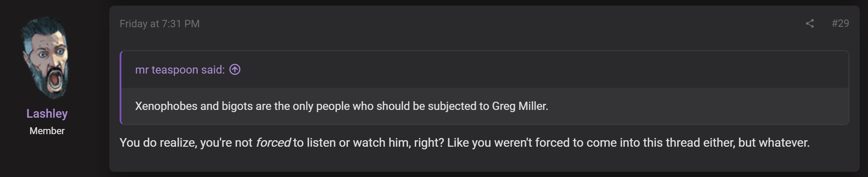868x177 pixels.
Task: Click the quoted text about Xenophobes and bigots
Action: 342,106
